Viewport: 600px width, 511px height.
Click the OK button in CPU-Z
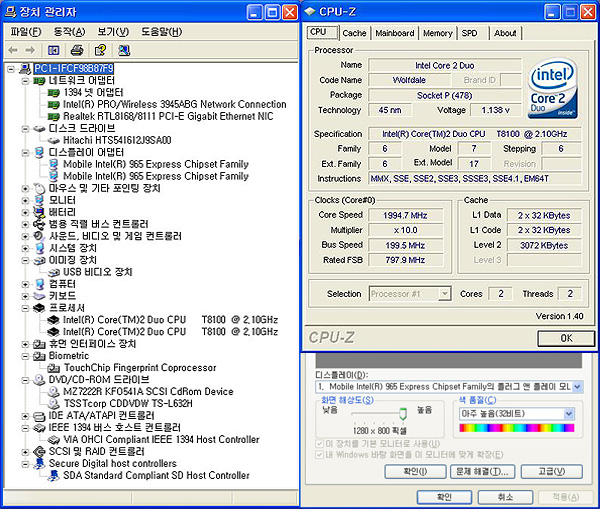point(566,338)
